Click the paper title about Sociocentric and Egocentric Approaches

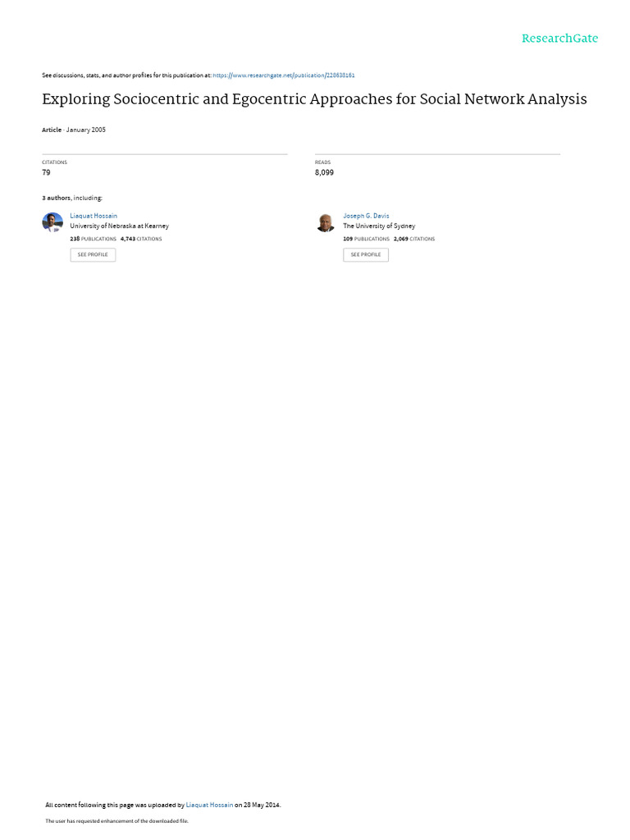pos(314,99)
